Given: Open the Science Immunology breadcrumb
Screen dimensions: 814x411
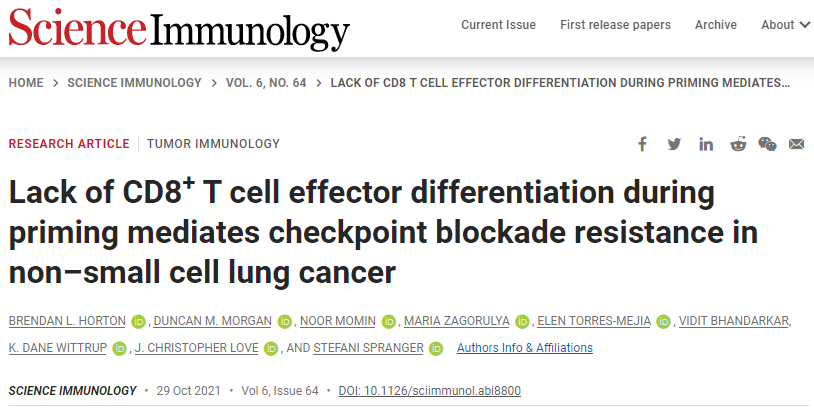Looking at the screenshot, I should [x=134, y=83].
